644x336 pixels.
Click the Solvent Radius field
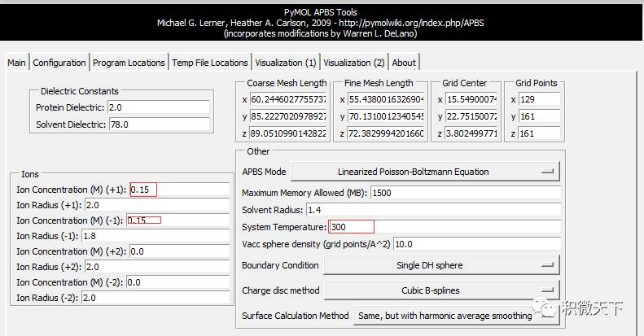coord(434,210)
